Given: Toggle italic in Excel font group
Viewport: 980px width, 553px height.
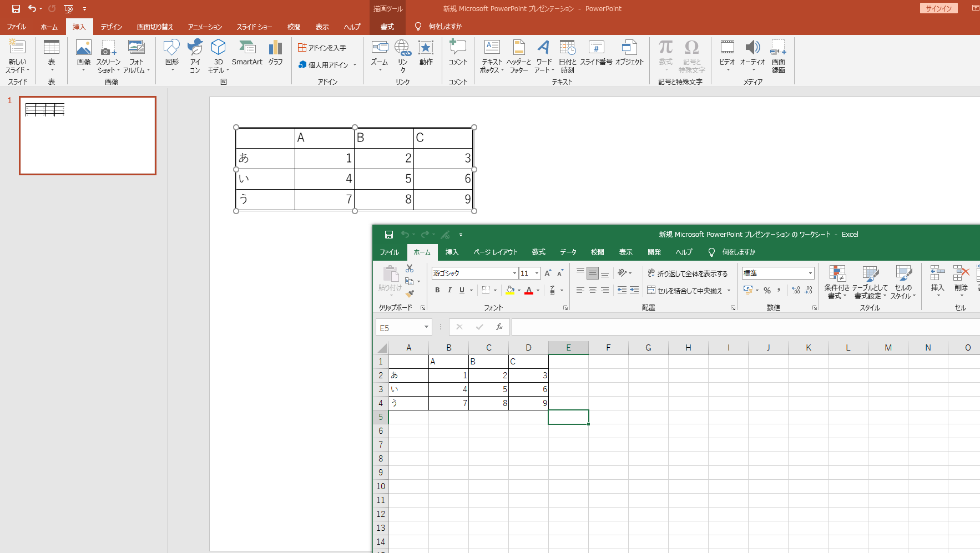Looking at the screenshot, I should point(449,290).
